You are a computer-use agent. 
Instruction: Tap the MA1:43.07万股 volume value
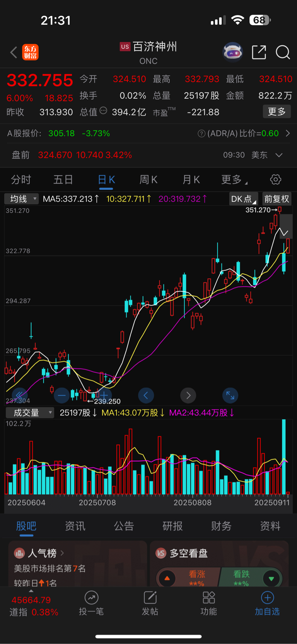point(133,413)
